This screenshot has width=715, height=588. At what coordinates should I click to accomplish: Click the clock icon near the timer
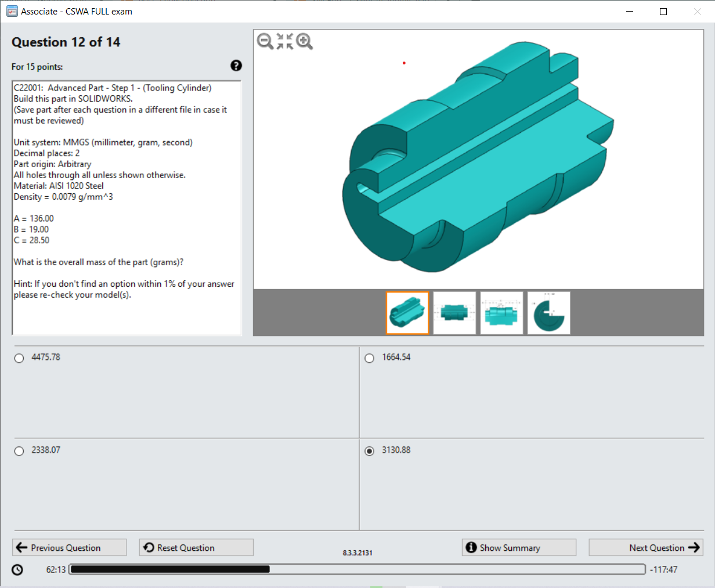pos(17,569)
